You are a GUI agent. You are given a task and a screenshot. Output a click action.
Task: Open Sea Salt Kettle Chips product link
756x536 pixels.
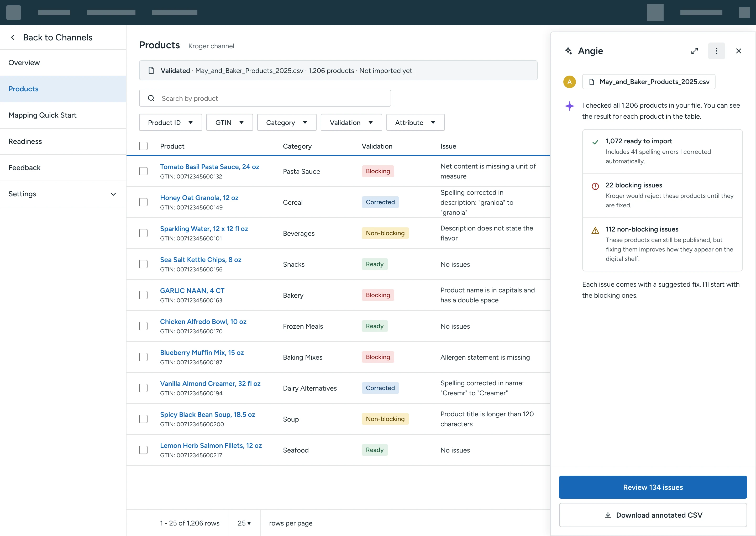coord(201,260)
